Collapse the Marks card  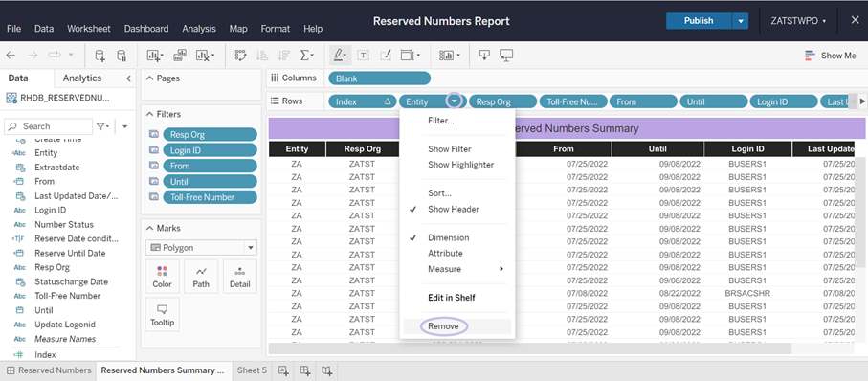tap(149, 228)
